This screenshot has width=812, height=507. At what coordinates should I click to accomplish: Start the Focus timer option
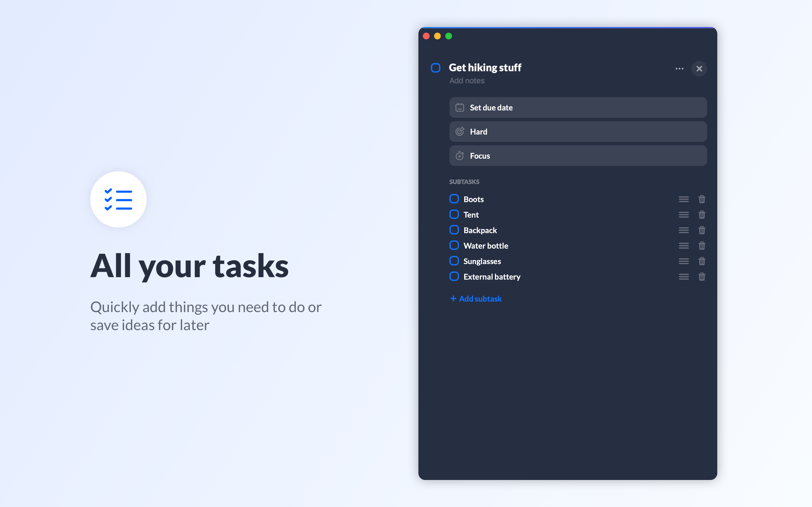click(x=578, y=156)
